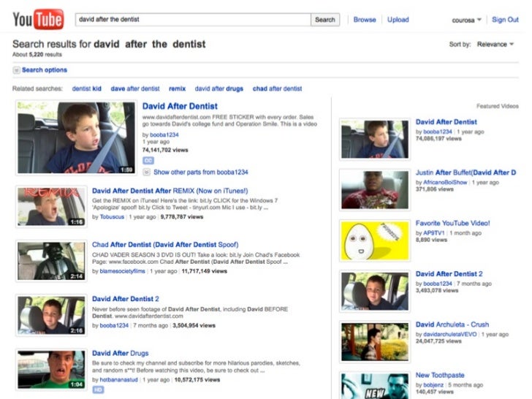Open the blamesocietyfilms channel link
532x399 pixels.
tap(123, 271)
